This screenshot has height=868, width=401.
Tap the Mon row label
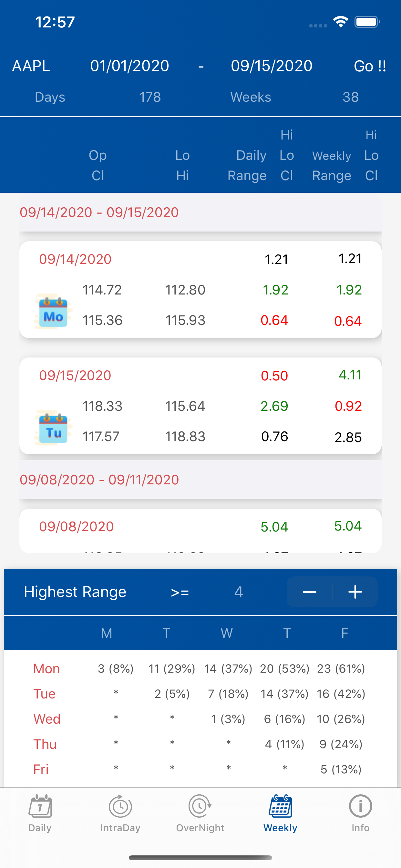(46, 669)
